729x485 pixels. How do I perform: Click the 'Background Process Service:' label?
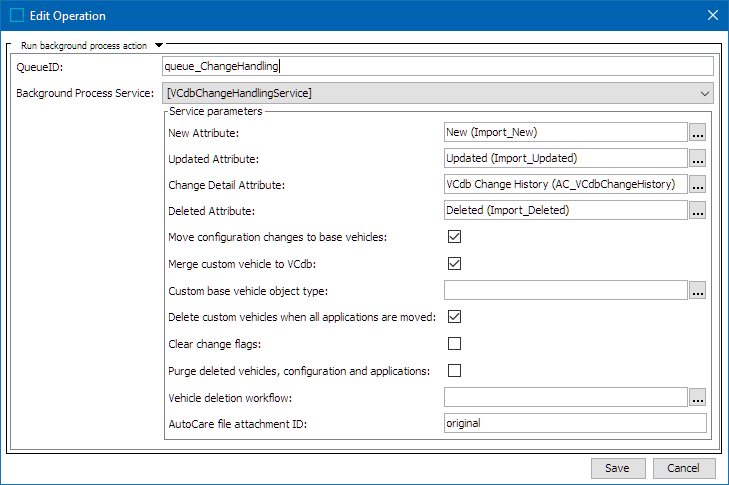pyautogui.click(x=85, y=93)
